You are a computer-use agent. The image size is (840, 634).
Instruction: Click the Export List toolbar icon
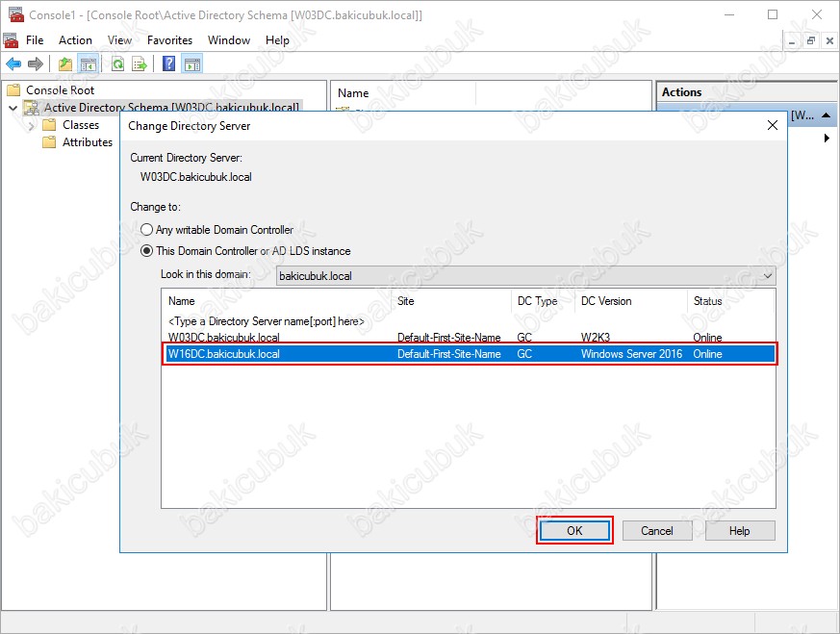[140, 64]
